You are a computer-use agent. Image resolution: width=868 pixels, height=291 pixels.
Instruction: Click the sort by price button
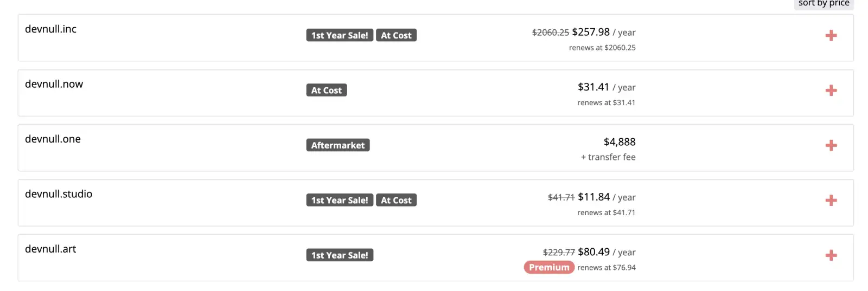pyautogui.click(x=824, y=4)
